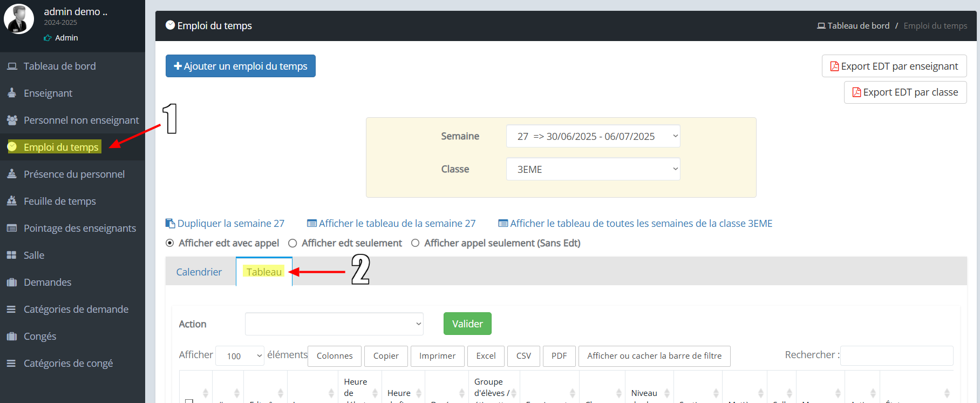980x403 pixels.
Task: Click Export EDT par enseignant
Action: click(x=894, y=66)
